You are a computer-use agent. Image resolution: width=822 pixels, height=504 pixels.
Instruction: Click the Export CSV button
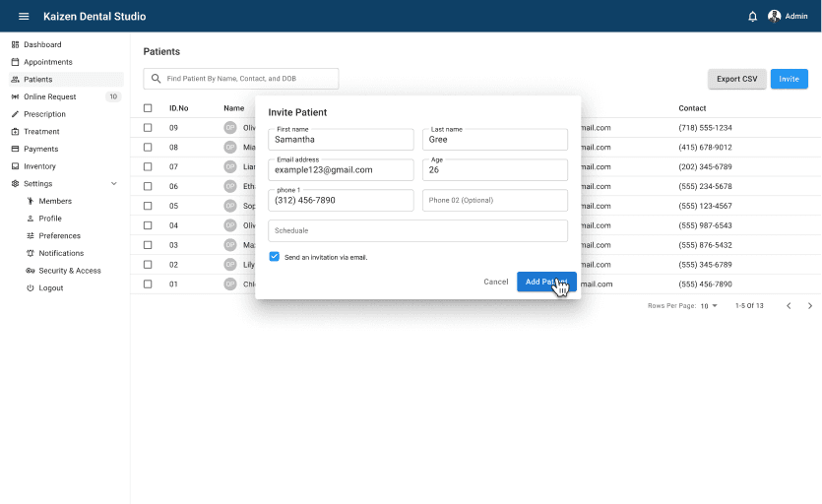point(736,79)
